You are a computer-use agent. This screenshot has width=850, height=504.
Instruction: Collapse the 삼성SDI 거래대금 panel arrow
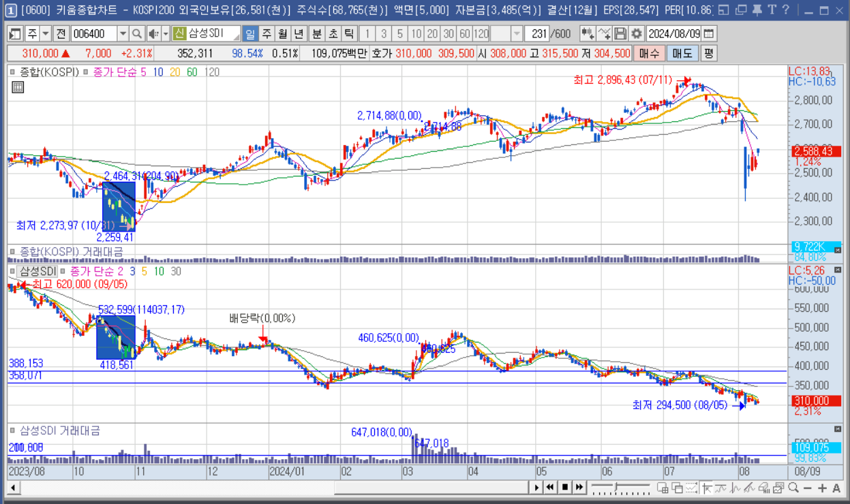coord(838,430)
